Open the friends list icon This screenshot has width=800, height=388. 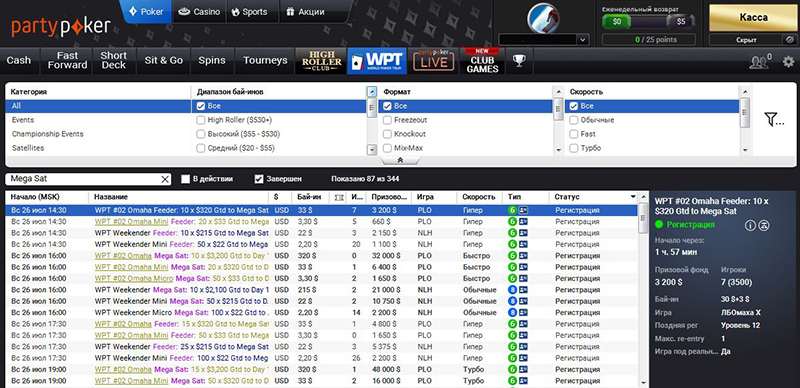point(760,62)
